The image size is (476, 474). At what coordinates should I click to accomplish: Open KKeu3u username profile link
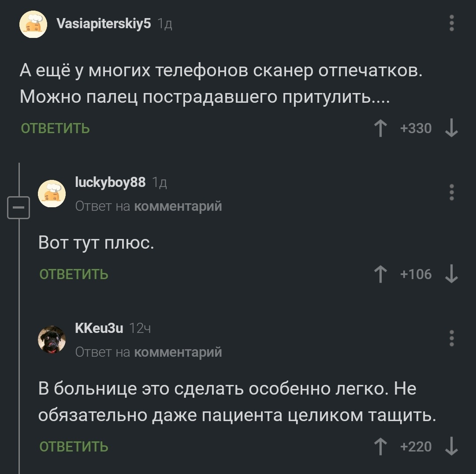(99, 328)
